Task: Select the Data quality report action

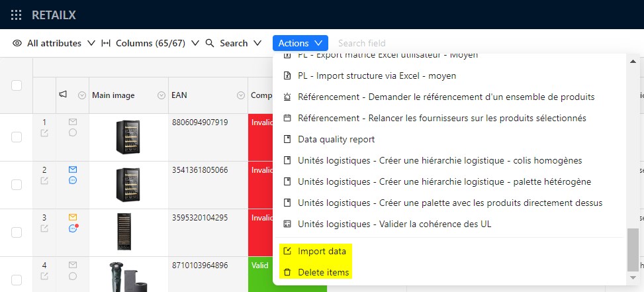Action: pos(336,139)
